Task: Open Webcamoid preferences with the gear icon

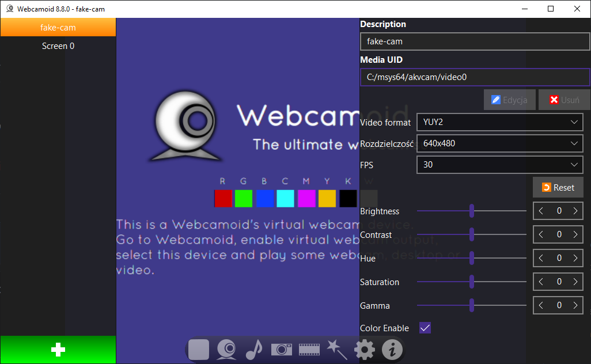Action: coord(364,350)
